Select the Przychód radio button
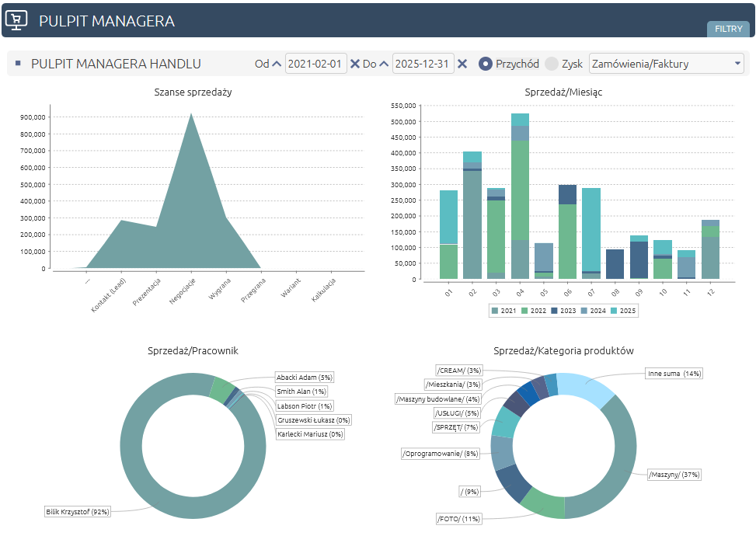The width and height of the screenshot is (756, 550). [486, 64]
